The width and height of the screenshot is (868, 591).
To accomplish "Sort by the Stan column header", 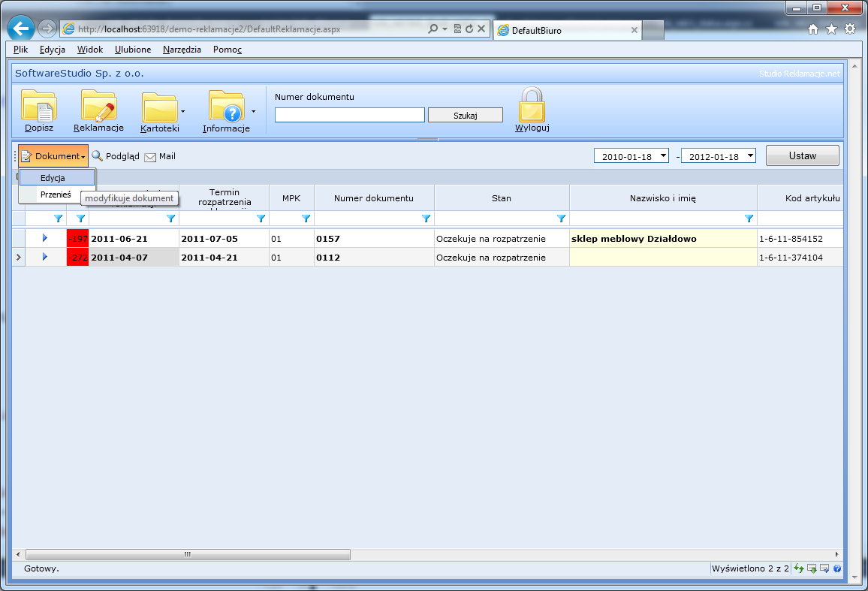I will tap(502, 198).
